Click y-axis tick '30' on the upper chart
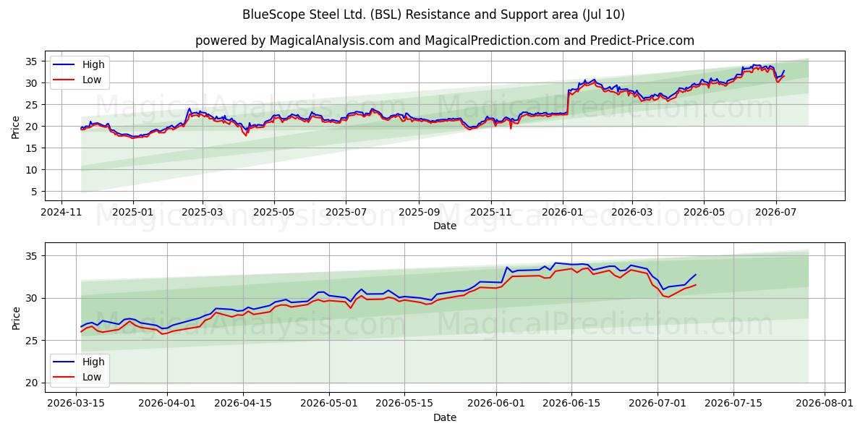Viewport: 868px width, 434px height. pos(33,83)
